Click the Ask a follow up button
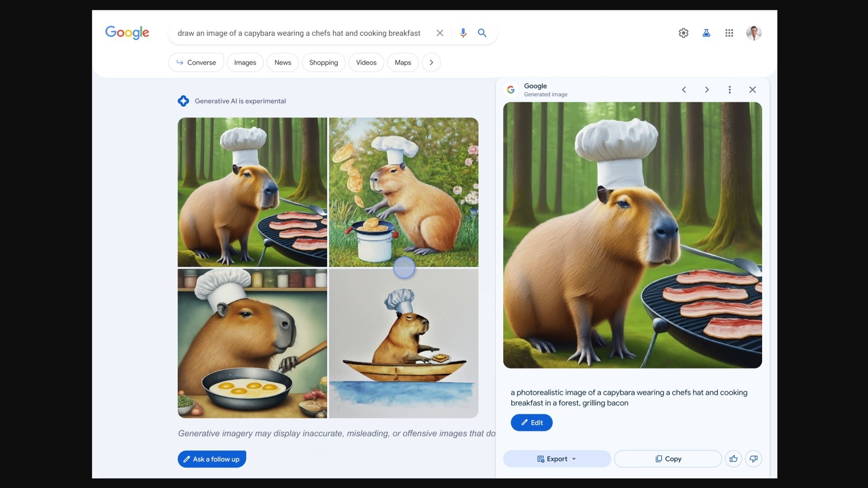Image resolution: width=868 pixels, height=488 pixels. (x=212, y=459)
